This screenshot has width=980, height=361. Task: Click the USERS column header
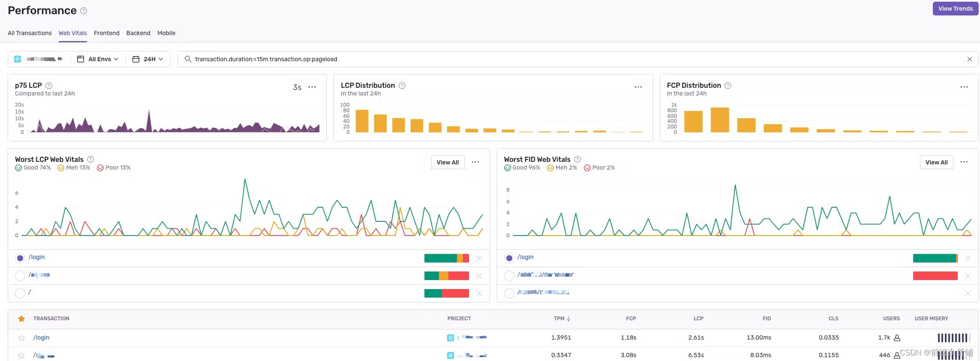(891, 319)
